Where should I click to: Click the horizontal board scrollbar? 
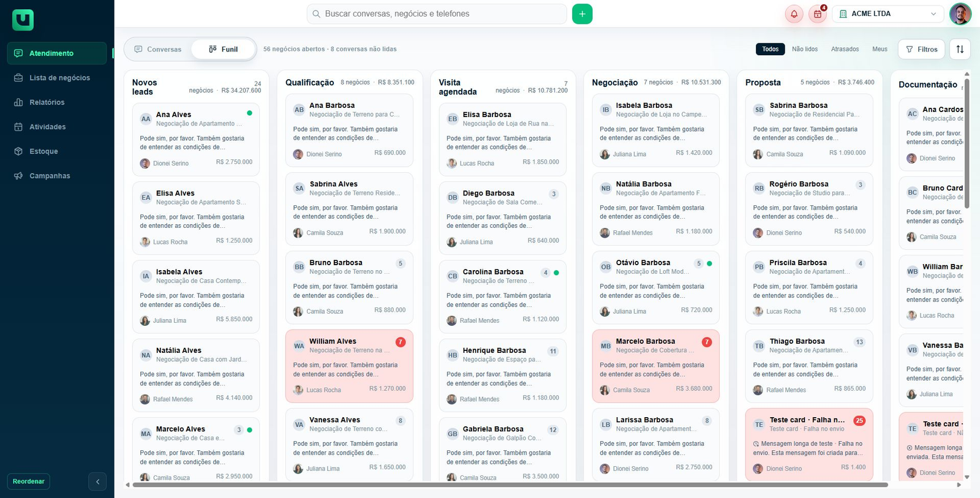(x=510, y=485)
